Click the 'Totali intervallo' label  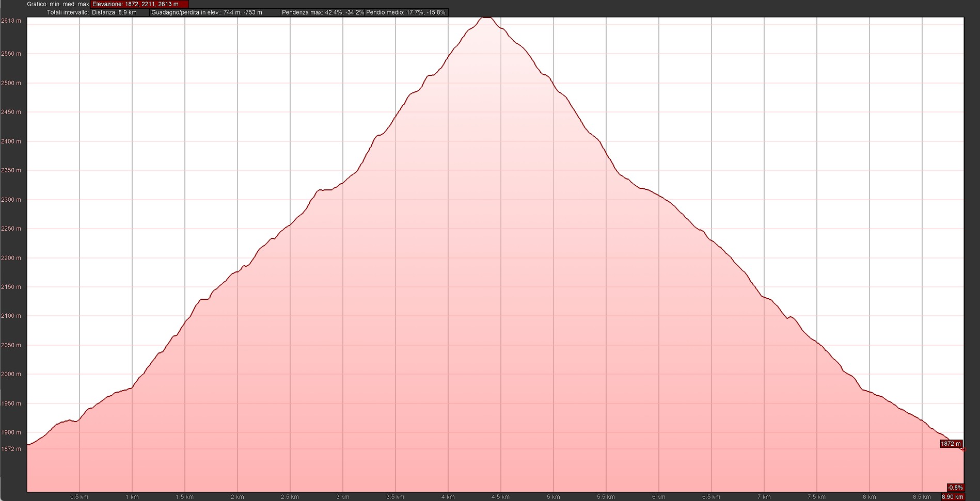tap(68, 12)
